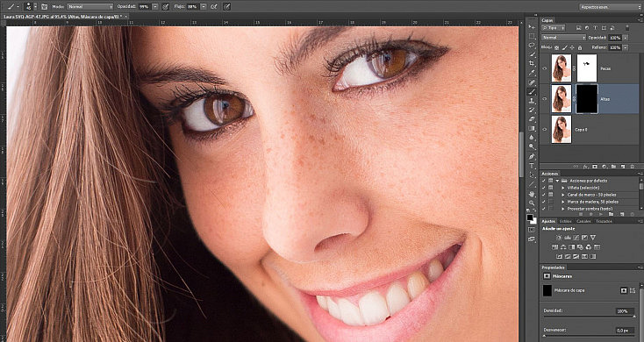This screenshot has width=644, height=342.
Task: Select the Clone Stamp tool
Action: coord(532,101)
